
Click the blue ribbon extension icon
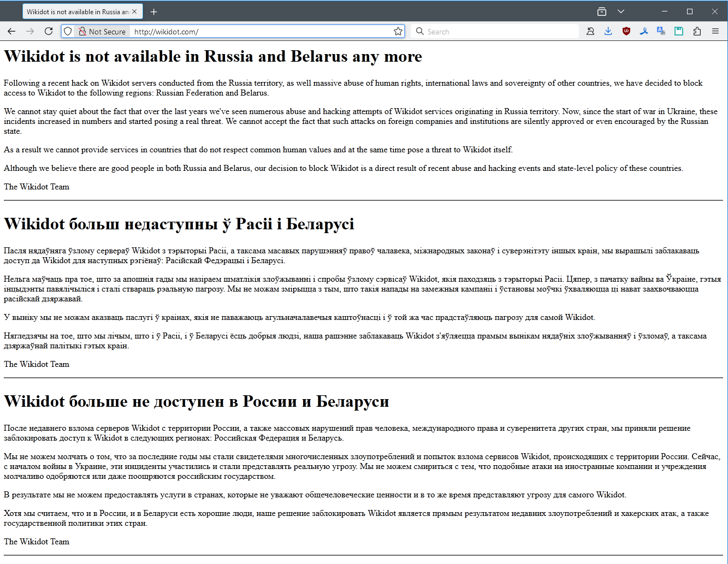(644, 32)
